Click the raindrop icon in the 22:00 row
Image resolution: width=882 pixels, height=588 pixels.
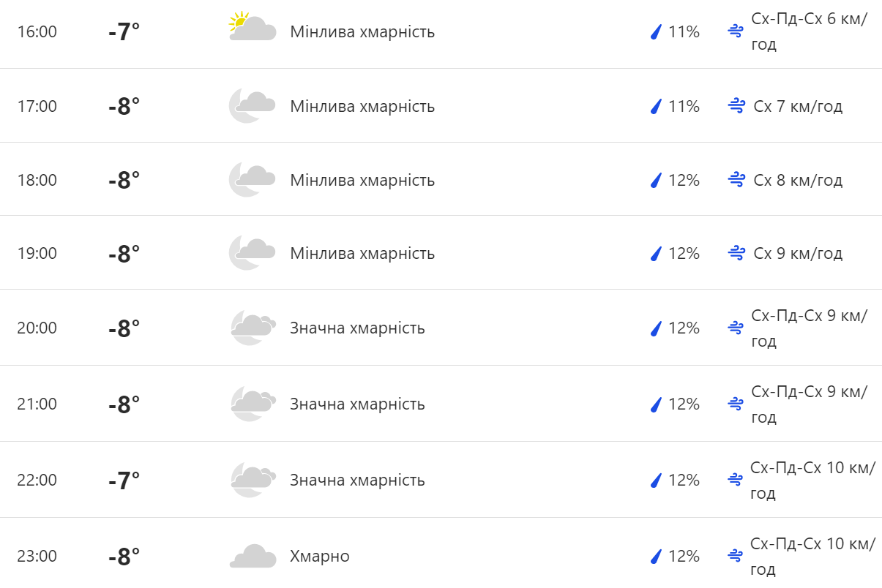(x=656, y=480)
